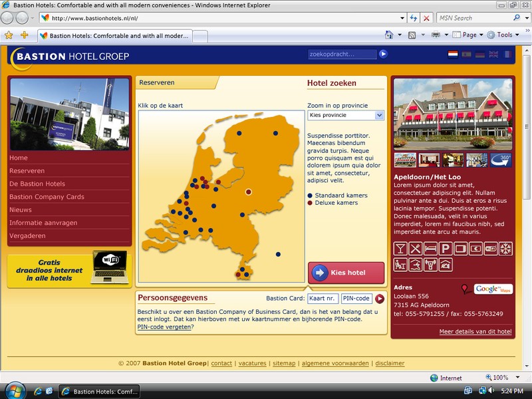Click the Google Maps logo button

coord(493,289)
